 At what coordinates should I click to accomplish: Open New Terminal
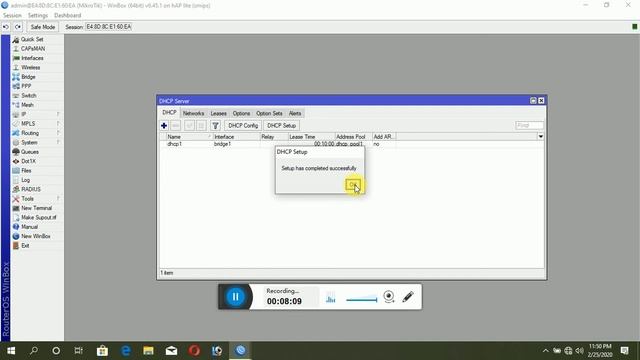pos(36,208)
